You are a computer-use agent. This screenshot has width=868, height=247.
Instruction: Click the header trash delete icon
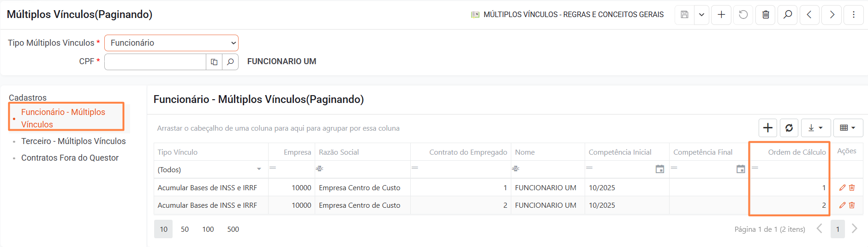coord(766,15)
